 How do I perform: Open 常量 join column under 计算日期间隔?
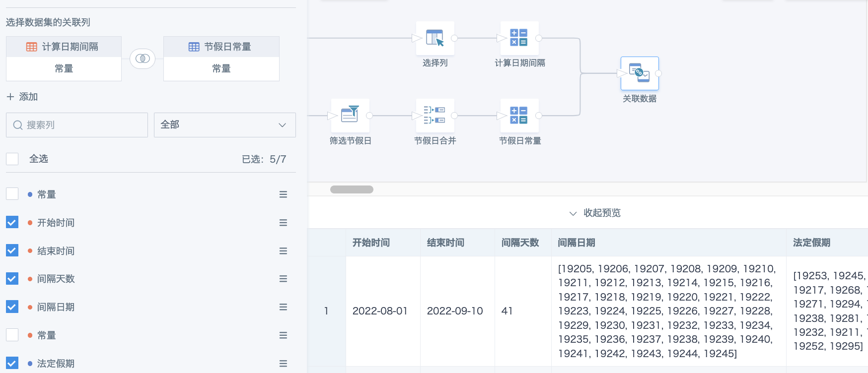[64, 69]
